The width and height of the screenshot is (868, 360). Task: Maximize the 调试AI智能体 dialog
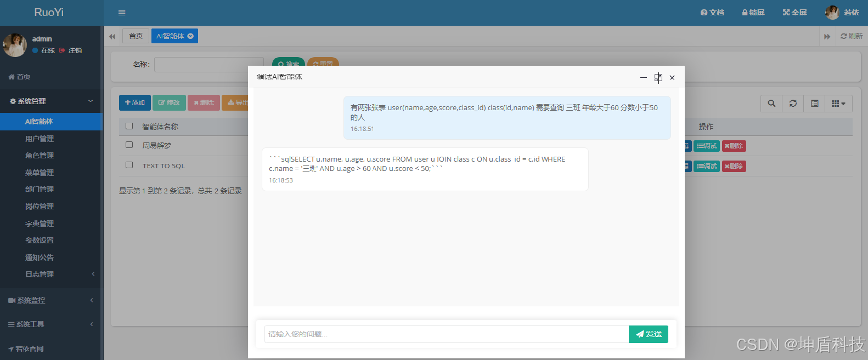pyautogui.click(x=658, y=77)
